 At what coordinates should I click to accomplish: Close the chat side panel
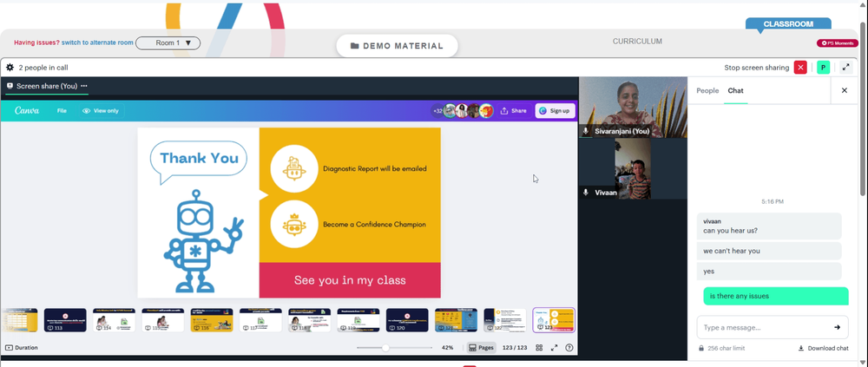[845, 90]
